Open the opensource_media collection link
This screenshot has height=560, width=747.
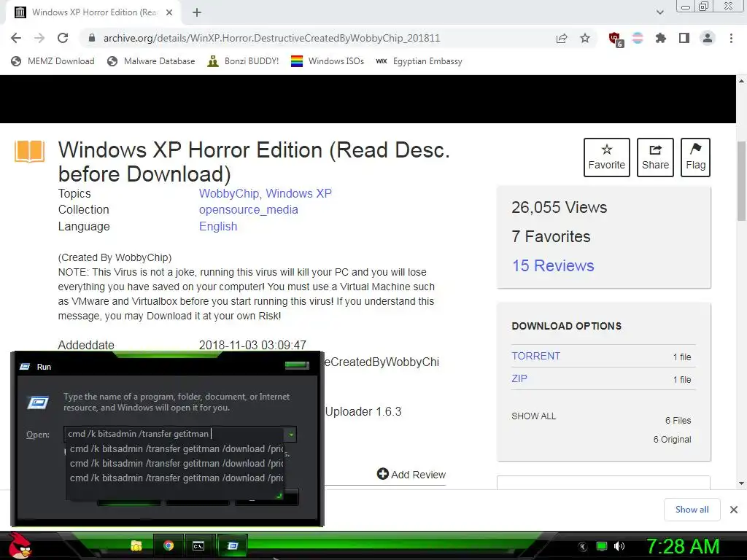coord(249,209)
